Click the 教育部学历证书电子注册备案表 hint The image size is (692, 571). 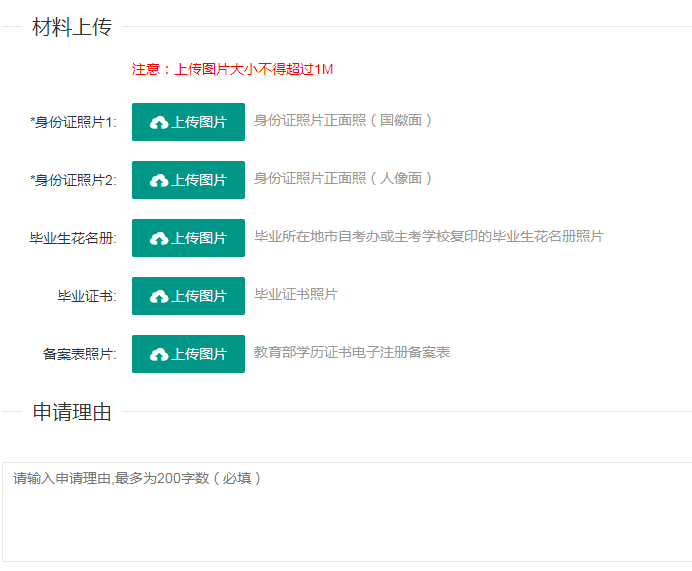click(x=352, y=352)
